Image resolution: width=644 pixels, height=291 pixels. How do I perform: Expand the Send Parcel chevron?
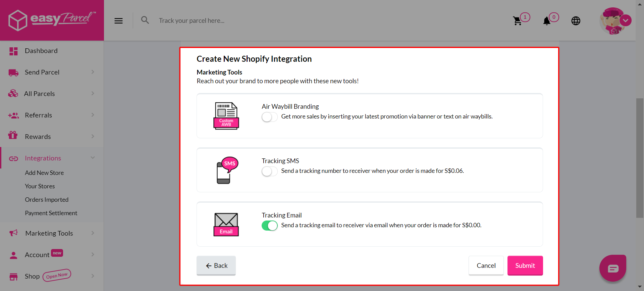93,72
